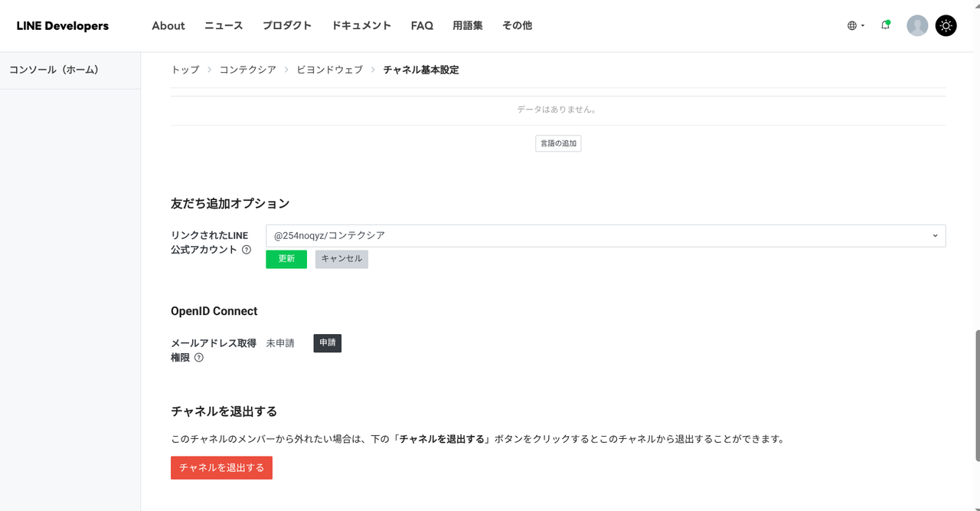Image resolution: width=980 pixels, height=511 pixels.
Task: Open the user profile avatar
Action: click(916, 25)
